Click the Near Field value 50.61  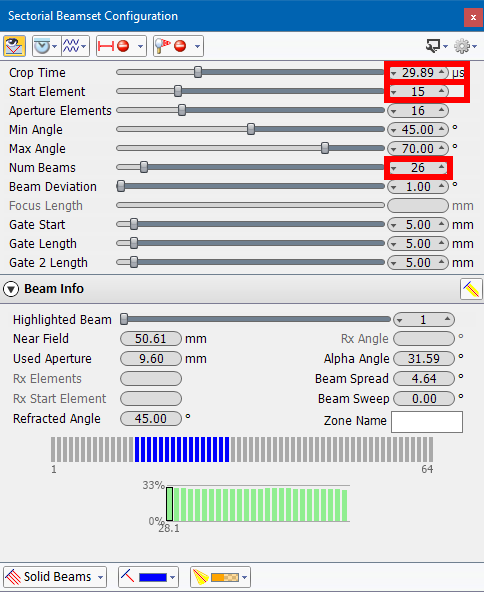point(151,339)
